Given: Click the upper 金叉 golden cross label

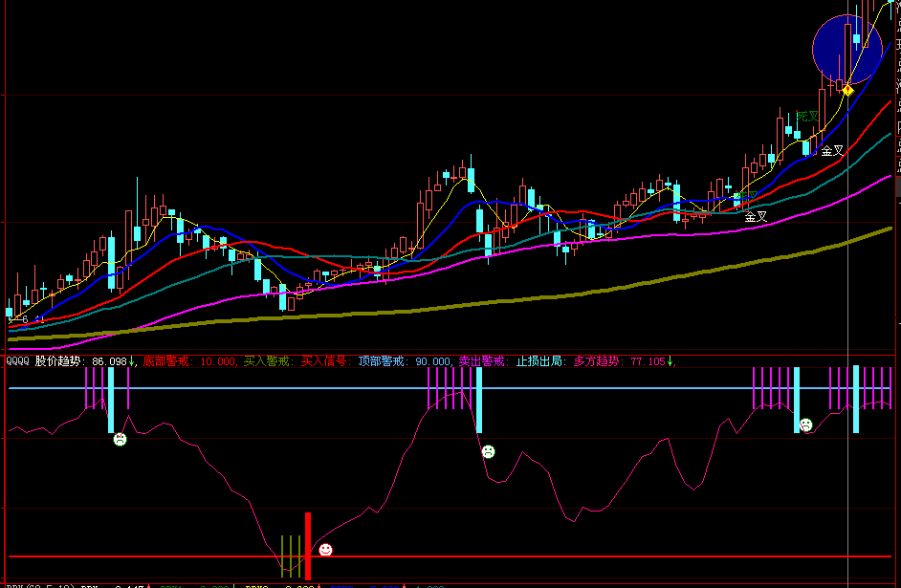Looking at the screenshot, I should [832, 150].
